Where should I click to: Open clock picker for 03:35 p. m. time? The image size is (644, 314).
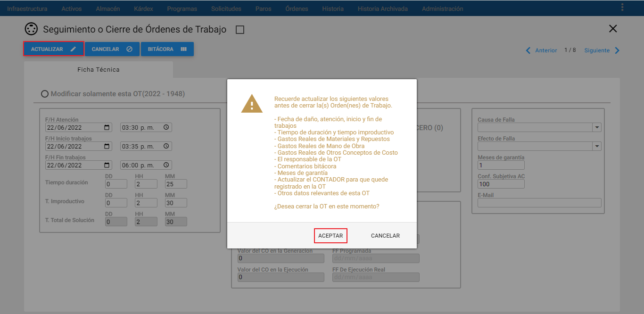(166, 146)
